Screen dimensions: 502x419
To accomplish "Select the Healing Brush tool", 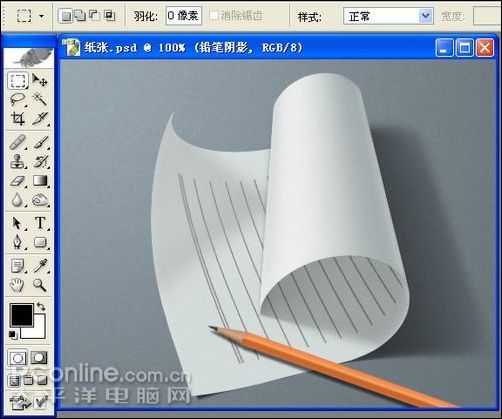I will click(18, 143).
